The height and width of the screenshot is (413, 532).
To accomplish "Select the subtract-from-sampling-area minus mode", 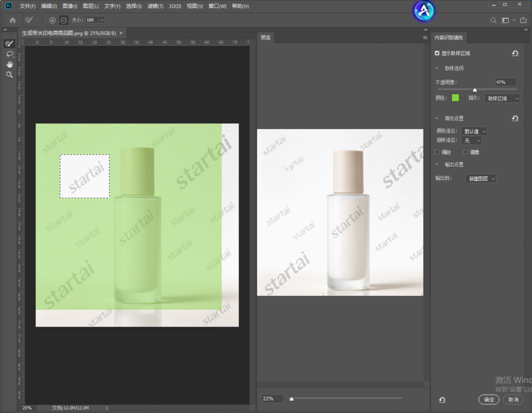I will pyautogui.click(x=63, y=20).
